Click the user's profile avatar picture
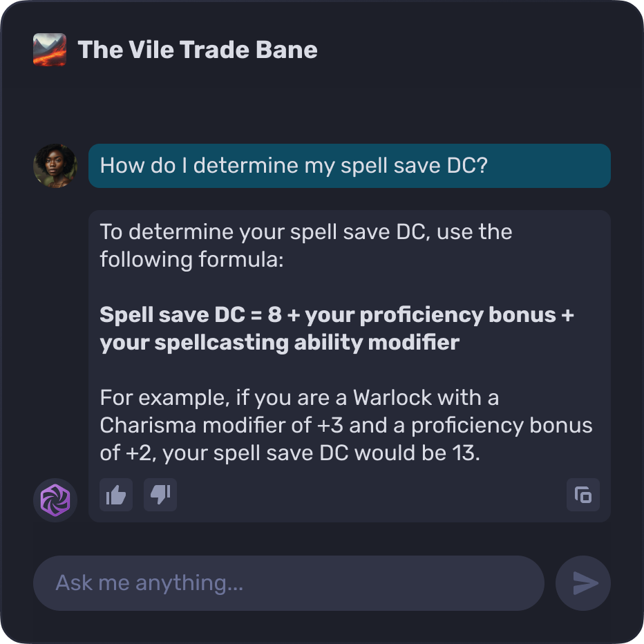 click(x=55, y=166)
